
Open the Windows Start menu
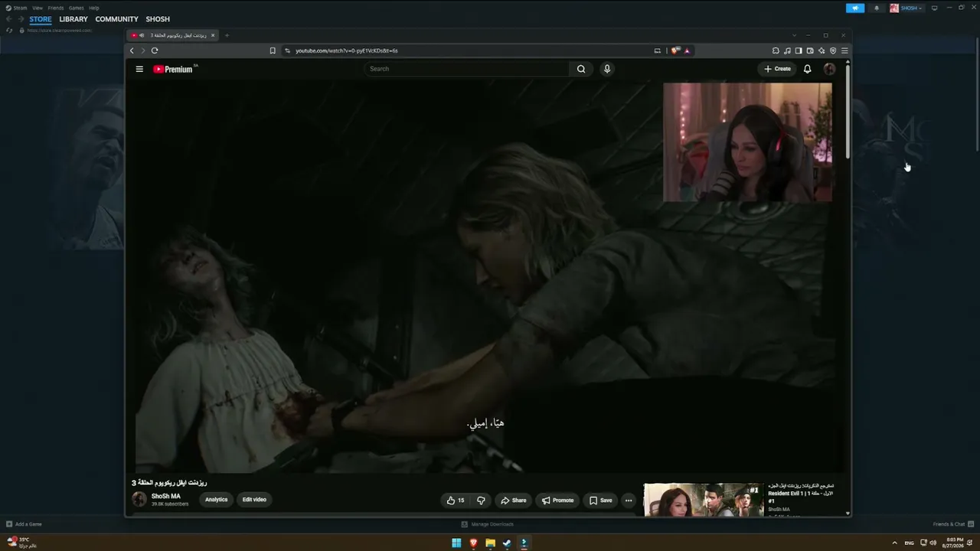456,543
